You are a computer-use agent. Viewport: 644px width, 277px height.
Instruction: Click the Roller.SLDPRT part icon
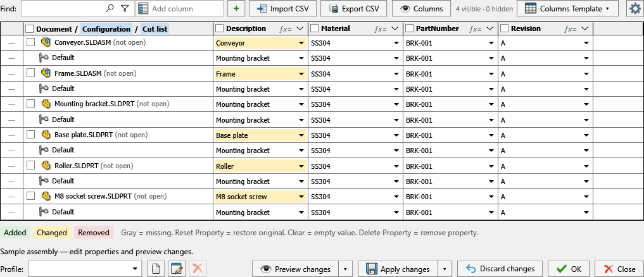46,166
